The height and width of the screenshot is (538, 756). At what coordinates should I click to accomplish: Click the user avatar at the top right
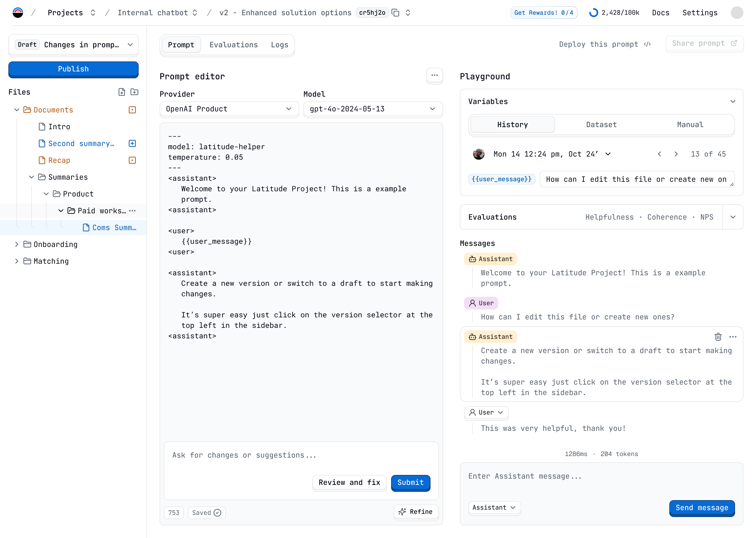pos(737,13)
